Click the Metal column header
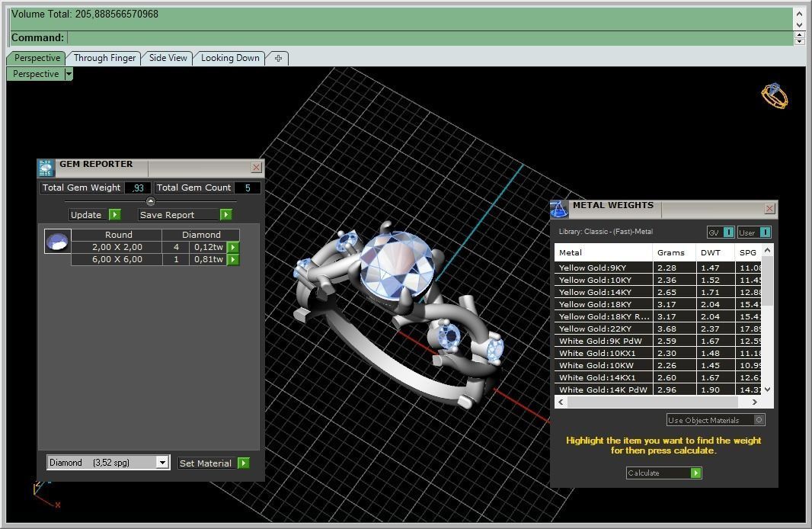Image resolution: width=812 pixels, height=529 pixels. pyautogui.click(x=603, y=252)
